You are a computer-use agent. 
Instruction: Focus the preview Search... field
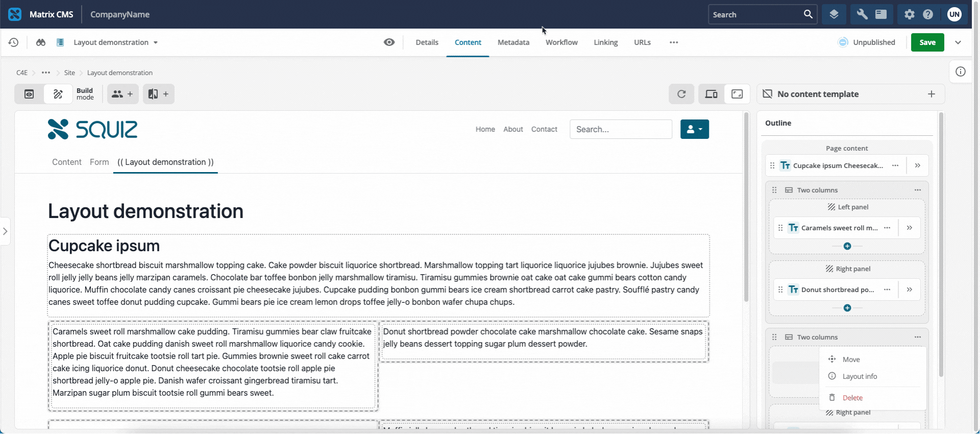(621, 129)
